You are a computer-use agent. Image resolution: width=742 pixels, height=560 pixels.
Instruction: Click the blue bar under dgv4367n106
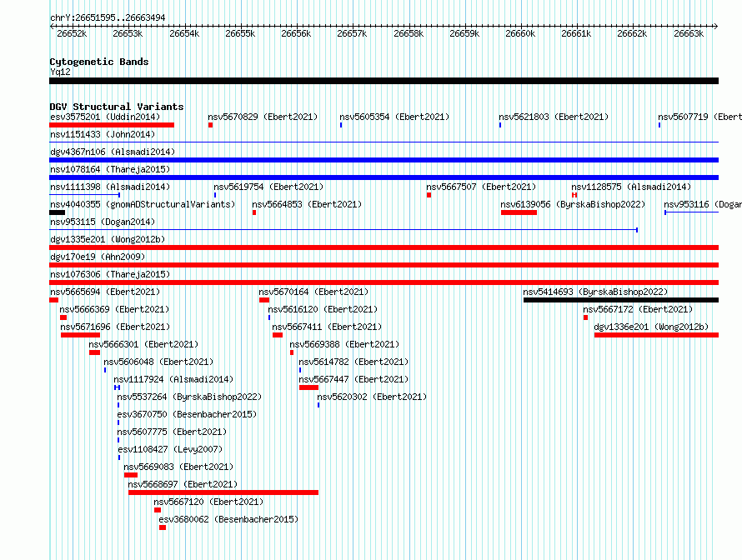(384, 160)
